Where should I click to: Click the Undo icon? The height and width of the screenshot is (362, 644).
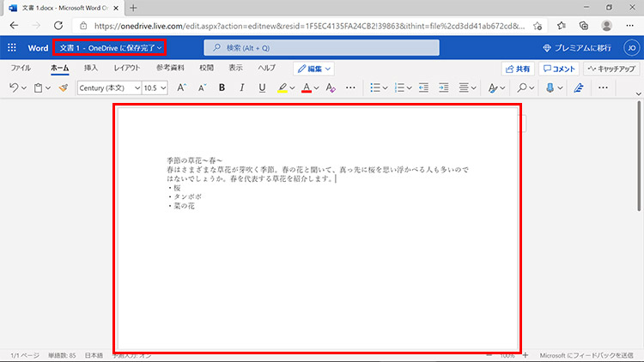[15, 87]
